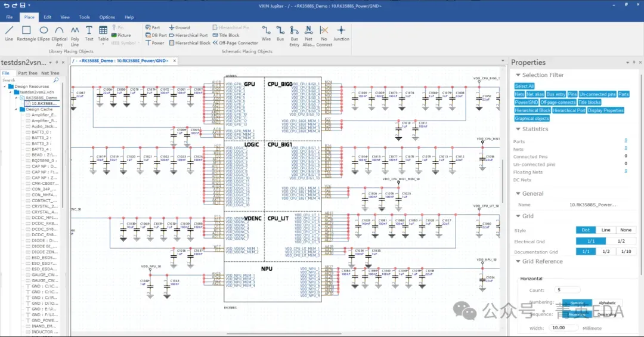Select the No Connect tool

pos(324,36)
